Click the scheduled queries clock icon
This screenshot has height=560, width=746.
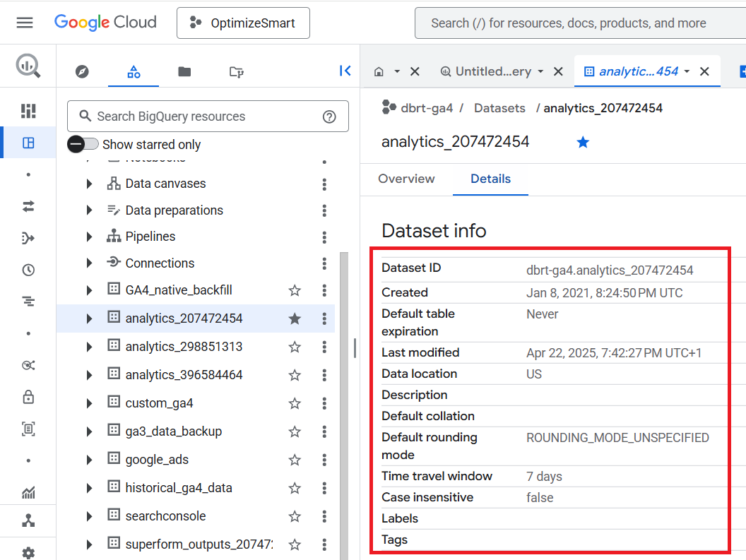point(28,270)
